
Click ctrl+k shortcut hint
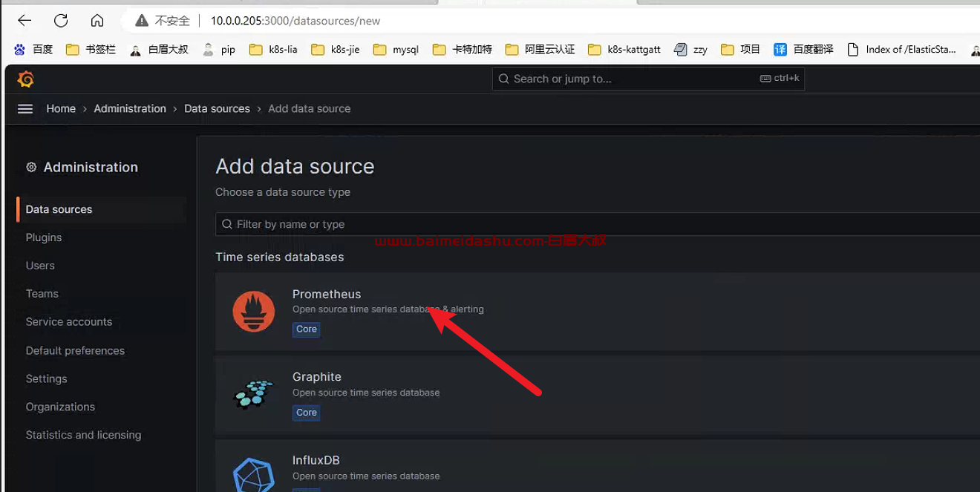[780, 78]
